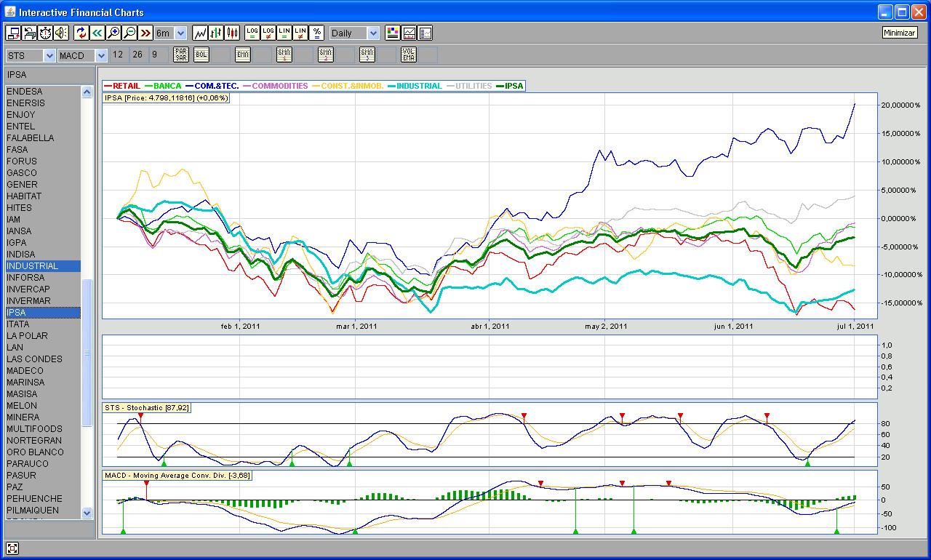Switch to candlestick chart style
This screenshot has height=560, width=931.
232,33
